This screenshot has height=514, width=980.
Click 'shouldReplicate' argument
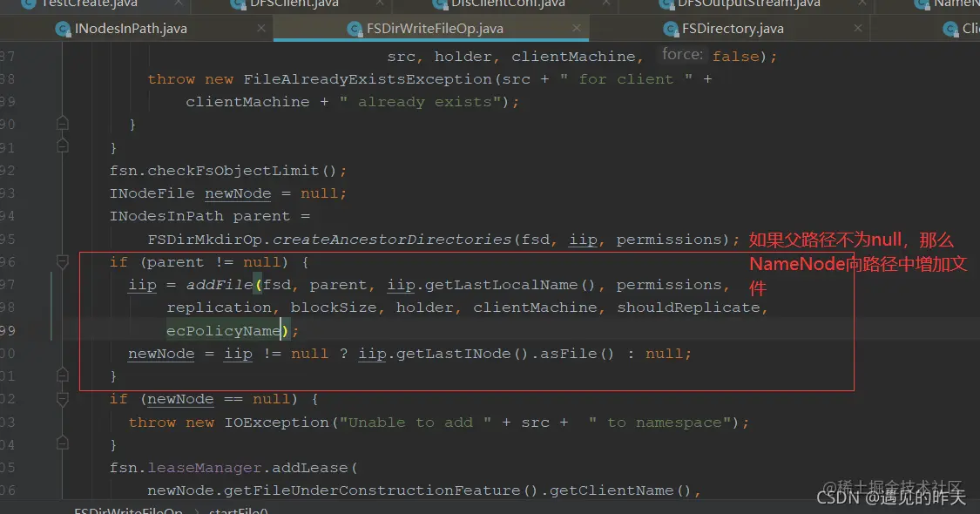point(688,307)
